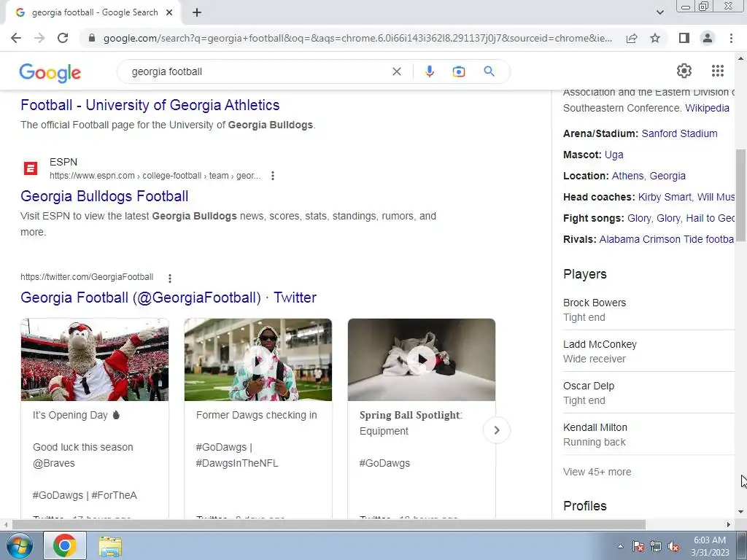747x560 pixels.
Task: Click the network tray icon
Action: [656, 547]
